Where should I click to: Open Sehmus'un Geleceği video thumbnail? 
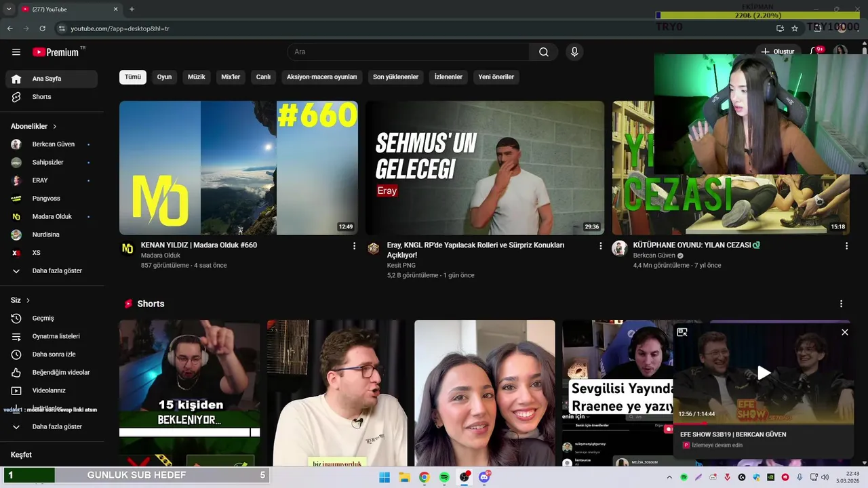click(485, 168)
